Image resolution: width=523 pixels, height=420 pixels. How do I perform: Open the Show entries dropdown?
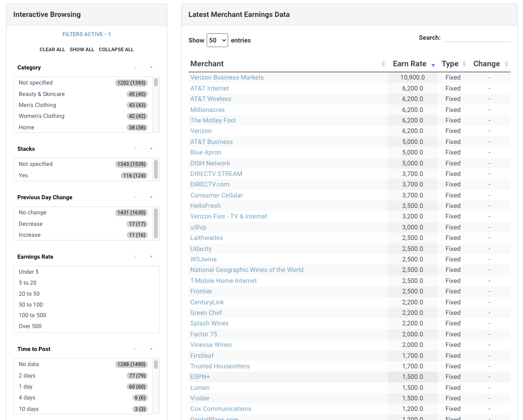217,40
